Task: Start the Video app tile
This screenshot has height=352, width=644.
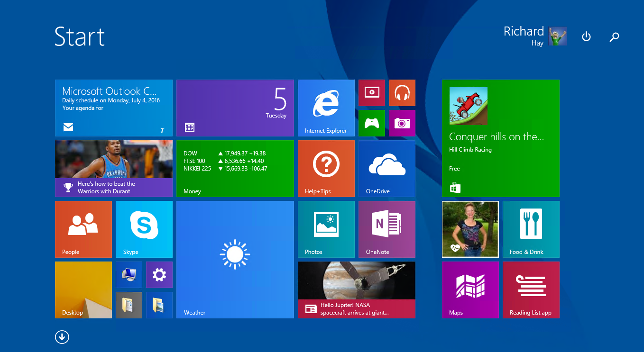Action: [x=372, y=92]
